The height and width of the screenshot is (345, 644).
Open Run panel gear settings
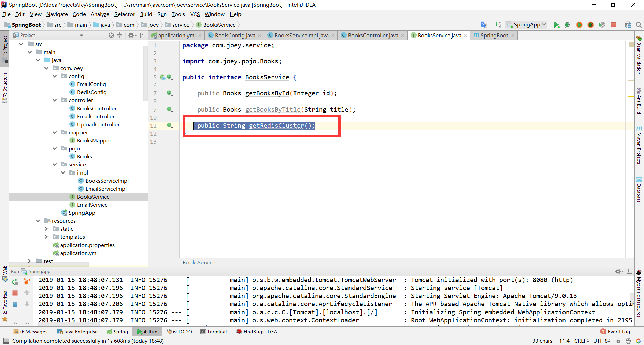619,271
